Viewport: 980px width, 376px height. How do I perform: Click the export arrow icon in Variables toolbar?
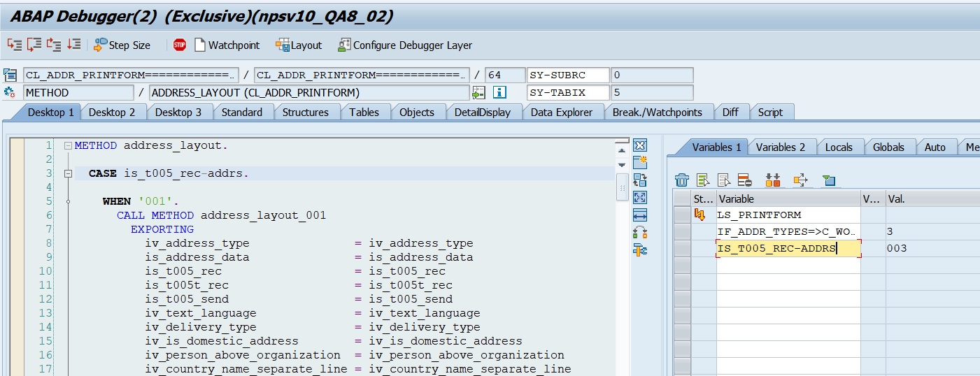tap(800, 180)
